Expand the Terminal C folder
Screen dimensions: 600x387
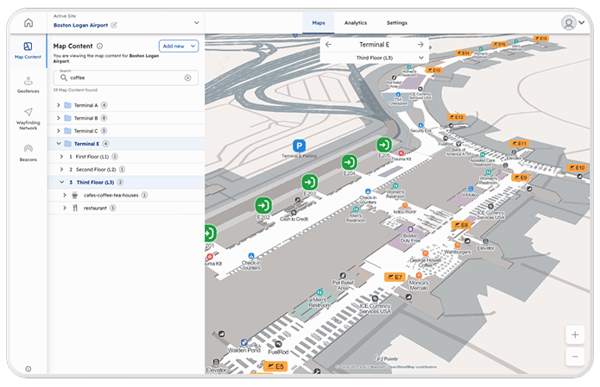(59, 131)
